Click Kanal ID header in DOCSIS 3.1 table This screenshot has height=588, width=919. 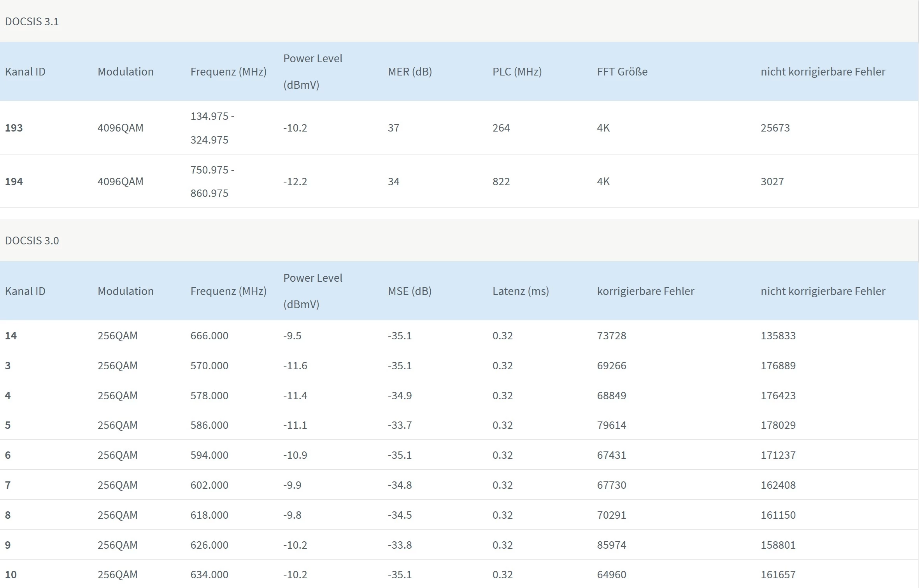coord(25,72)
